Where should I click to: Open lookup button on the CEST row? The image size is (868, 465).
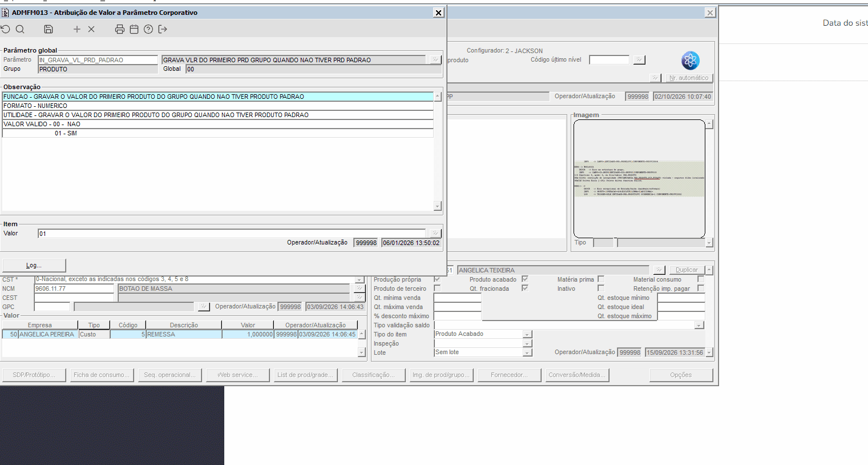point(360,298)
